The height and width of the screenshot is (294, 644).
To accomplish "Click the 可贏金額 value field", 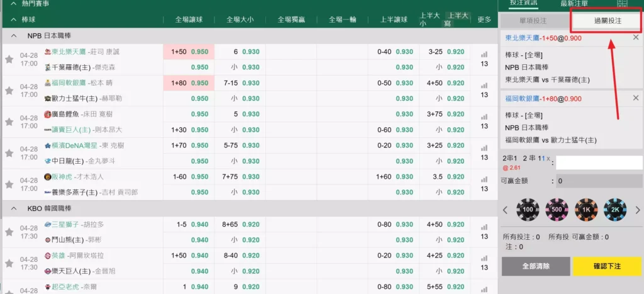I will [599, 181].
